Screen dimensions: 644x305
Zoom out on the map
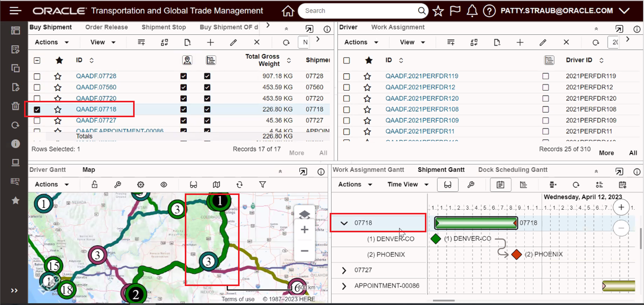coord(304,251)
